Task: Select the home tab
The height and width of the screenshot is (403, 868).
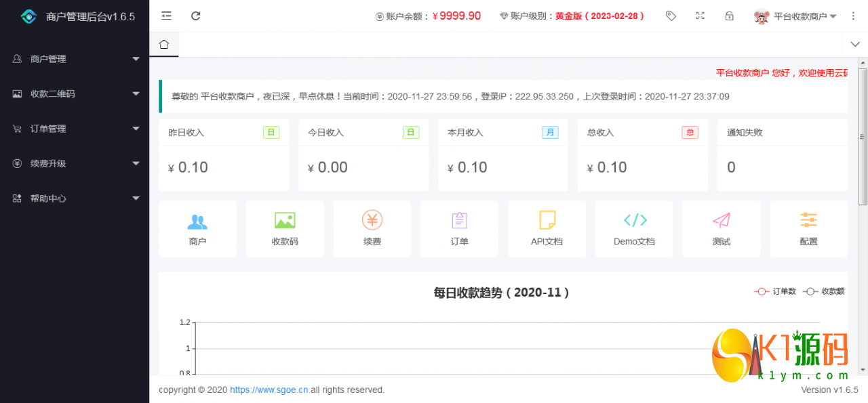Action: (x=163, y=45)
